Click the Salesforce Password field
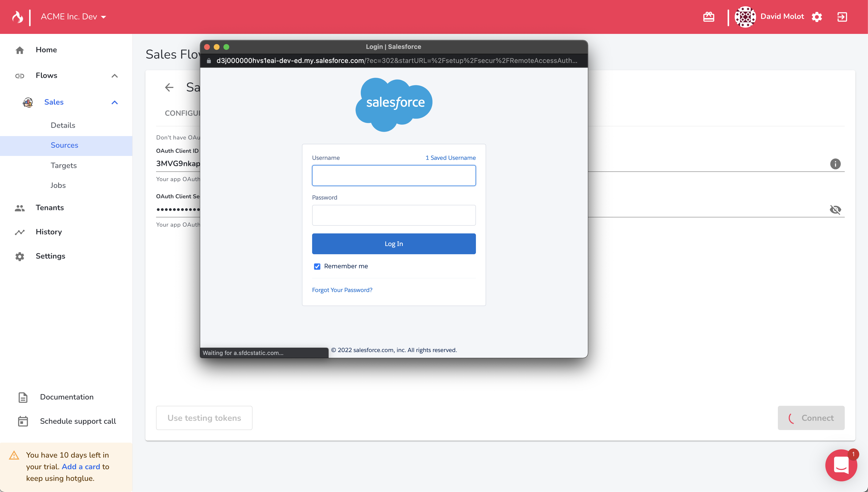The height and width of the screenshot is (492, 868). coord(394,215)
